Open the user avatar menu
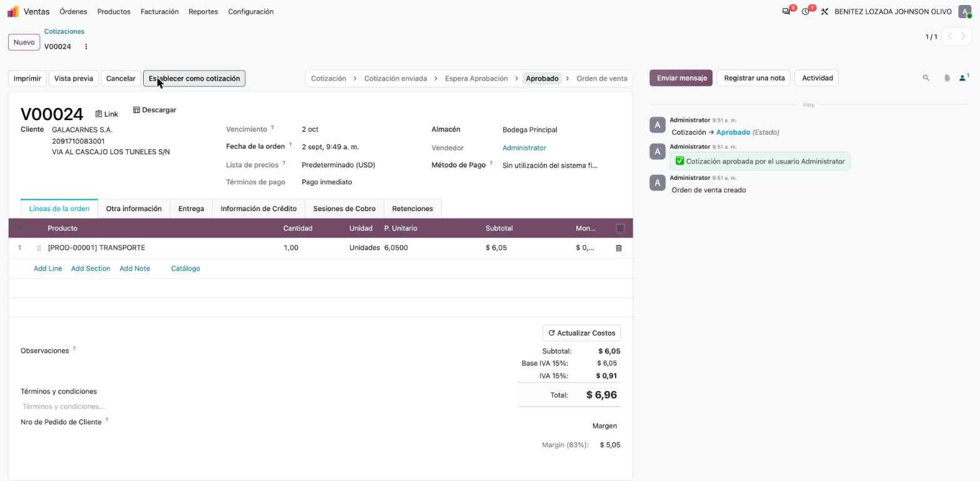This screenshot has width=980, height=481. (x=964, y=12)
